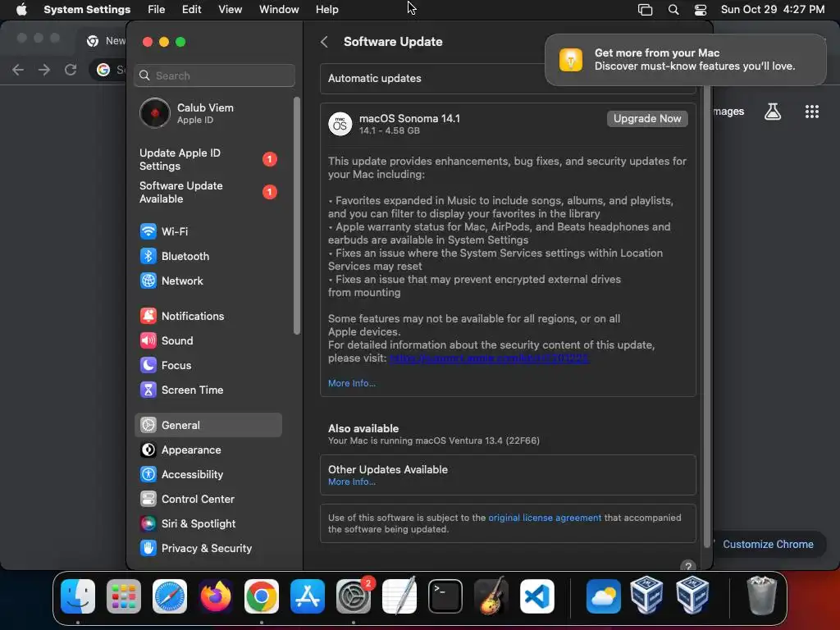Image resolution: width=840 pixels, height=630 pixels.
Task: Open Launchpad from the Dock
Action: click(x=124, y=596)
